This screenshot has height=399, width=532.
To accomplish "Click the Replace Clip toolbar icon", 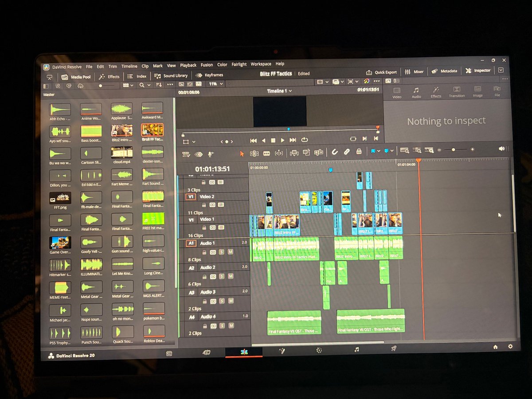I will coord(319,152).
